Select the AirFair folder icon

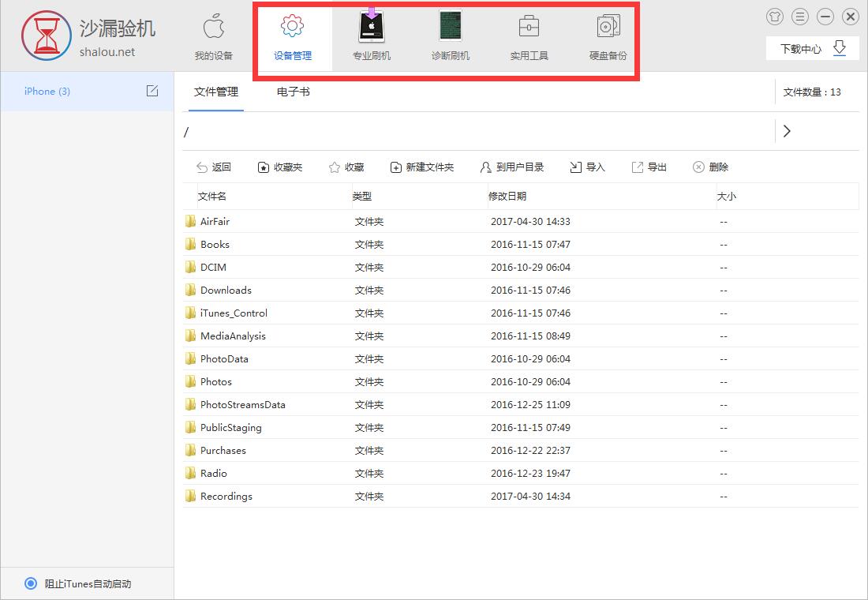[190, 221]
